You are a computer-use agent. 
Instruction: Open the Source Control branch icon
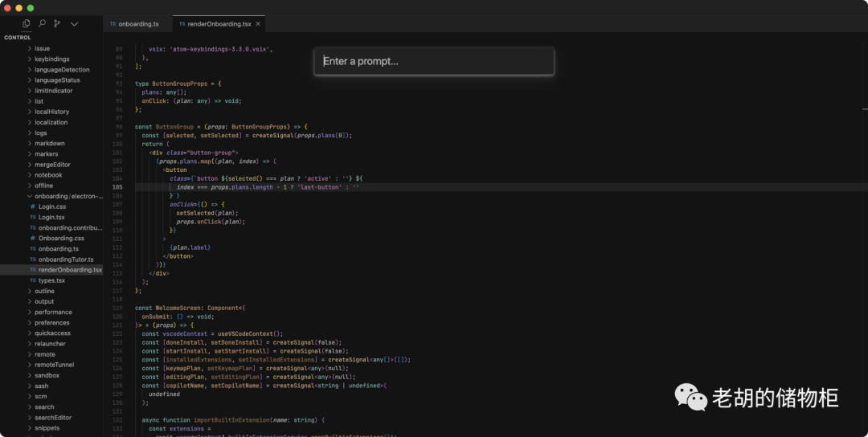(x=57, y=23)
